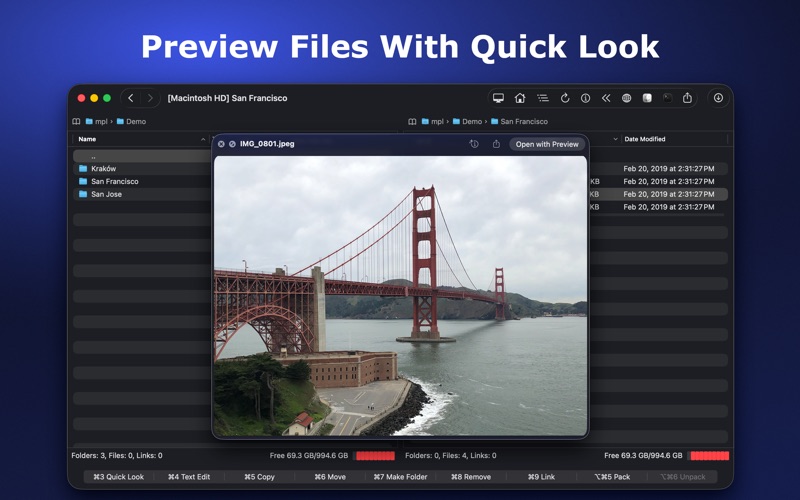
Task: Click 'Folders: 0, Files: 4, Links: 0' status
Action: (451, 456)
